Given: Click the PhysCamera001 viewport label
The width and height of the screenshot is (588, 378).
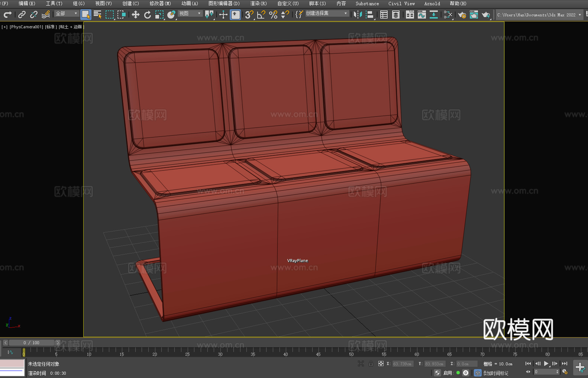Looking at the screenshot, I should click(26, 27).
